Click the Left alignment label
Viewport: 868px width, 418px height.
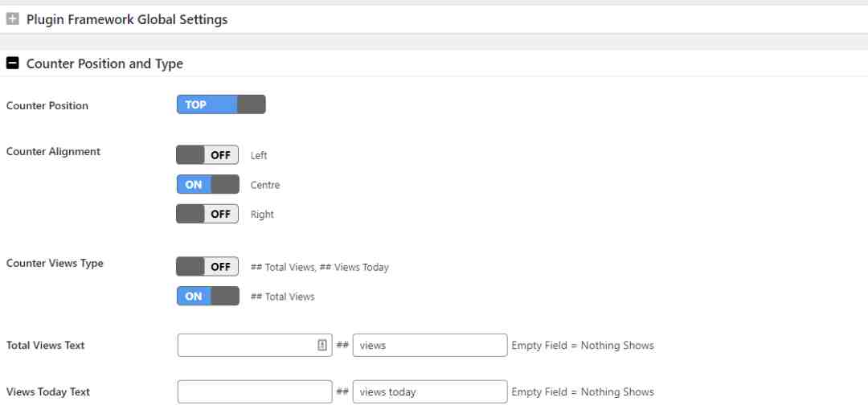(259, 156)
